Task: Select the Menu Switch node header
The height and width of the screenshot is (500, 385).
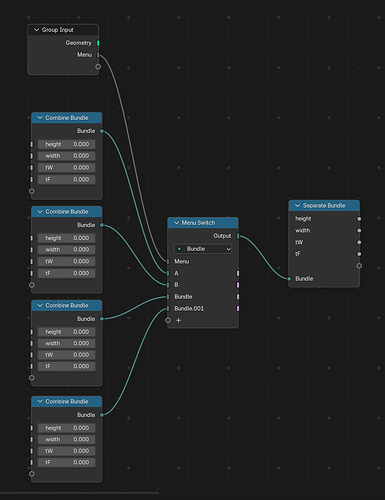Action: 203,223
